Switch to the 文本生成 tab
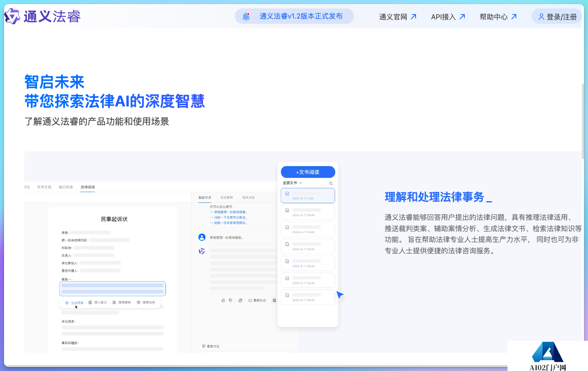Image resolution: width=588 pixels, height=371 pixels. tap(44, 187)
